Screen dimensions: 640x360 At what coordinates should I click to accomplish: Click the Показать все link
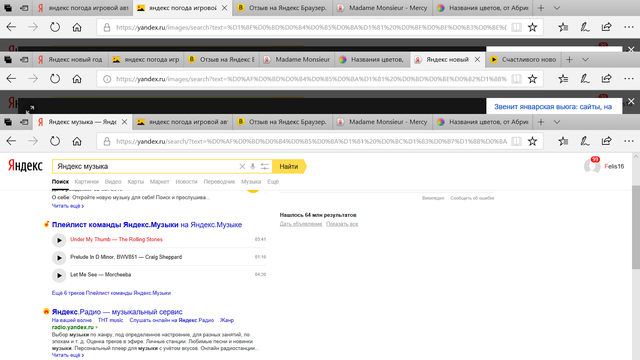click(342, 224)
